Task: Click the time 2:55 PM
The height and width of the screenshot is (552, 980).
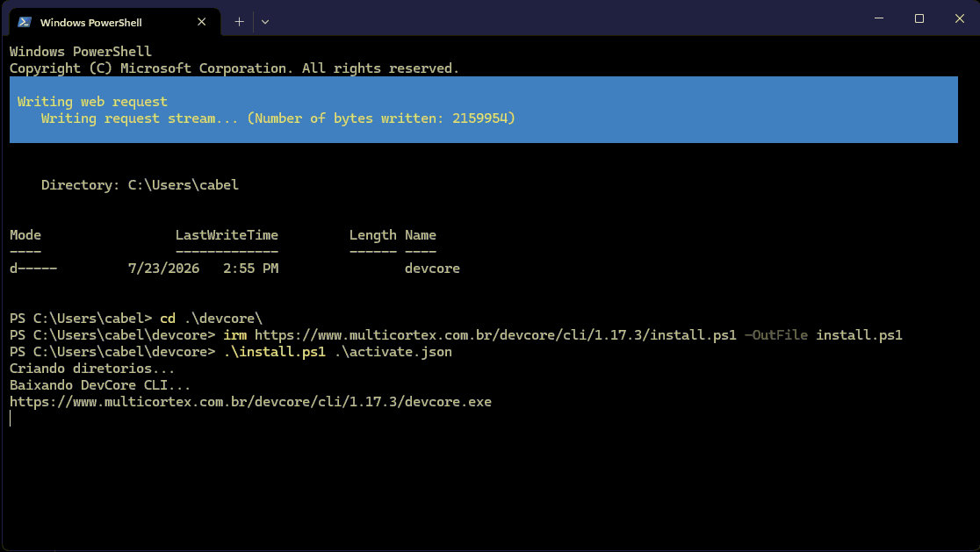Action: point(250,268)
